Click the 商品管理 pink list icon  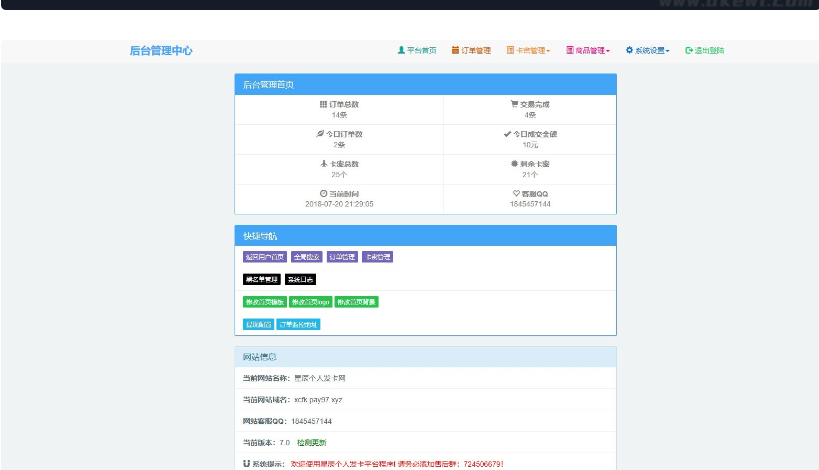tap(570, 50)
